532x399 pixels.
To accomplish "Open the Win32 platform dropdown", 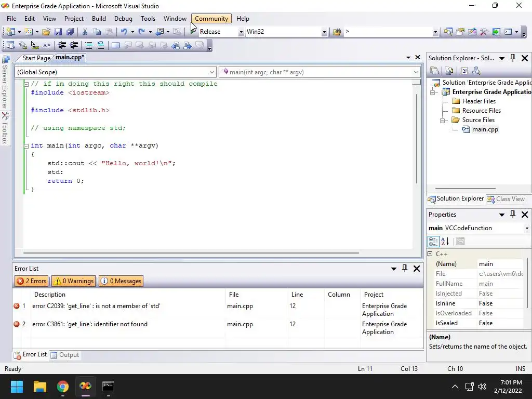I will coord(324,32).
